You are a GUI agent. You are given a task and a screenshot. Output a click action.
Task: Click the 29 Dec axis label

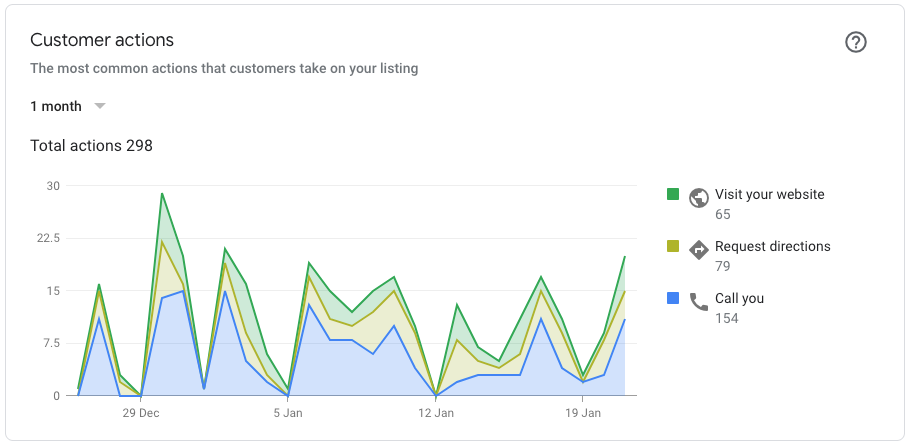point(141,413)
